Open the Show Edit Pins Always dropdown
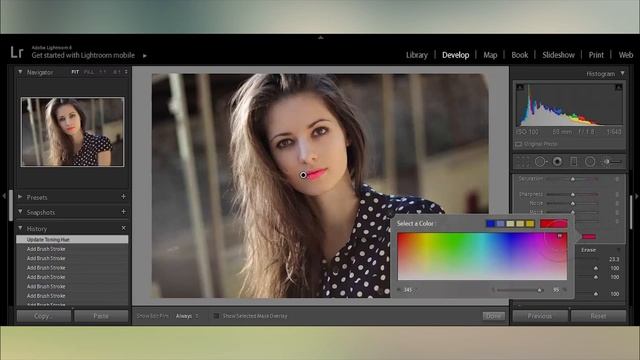This screenshot has width=640, height=360. pos(187,316)
